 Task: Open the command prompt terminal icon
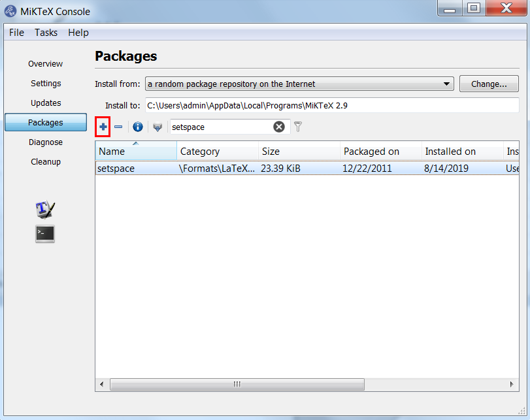(45, 234)
